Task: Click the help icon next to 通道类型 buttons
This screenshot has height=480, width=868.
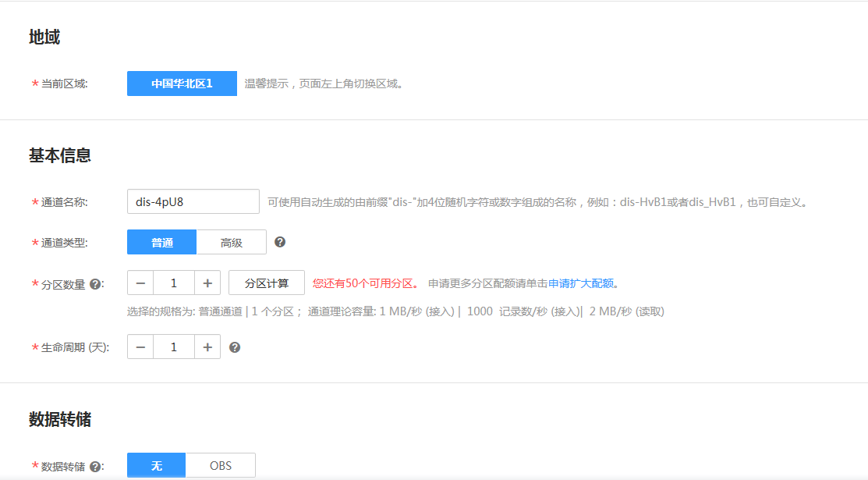Action: coord(280,242)
